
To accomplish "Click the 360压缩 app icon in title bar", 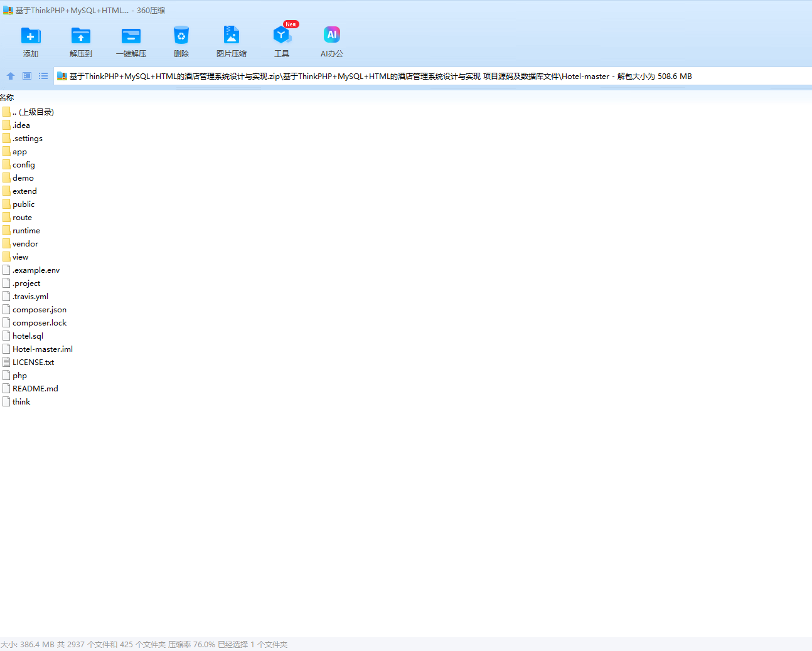I will (x=8, y=10).
